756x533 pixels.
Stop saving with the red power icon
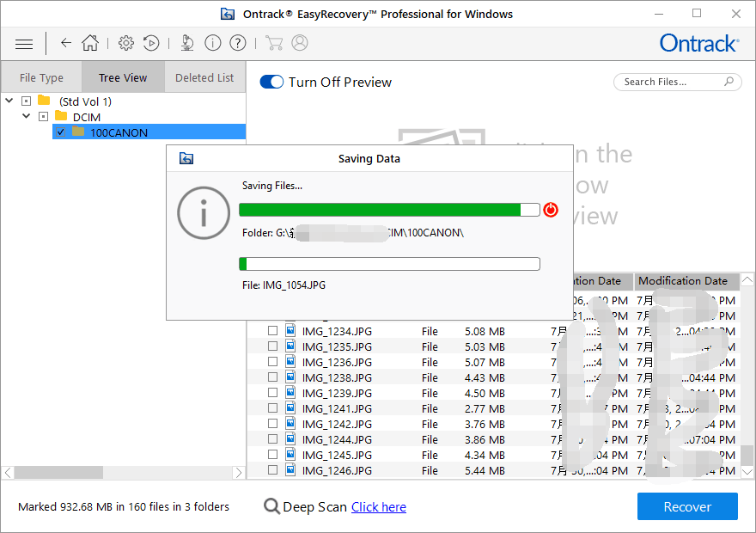point(551,210)
